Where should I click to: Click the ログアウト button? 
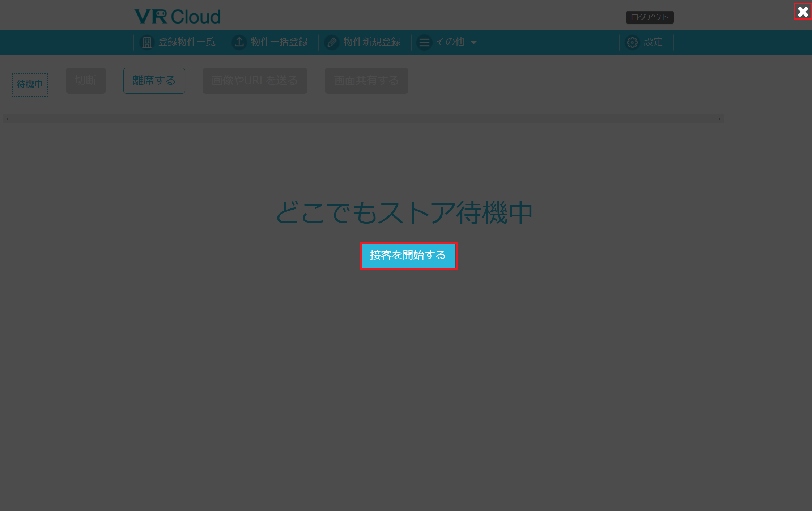(x=650, y=17)
